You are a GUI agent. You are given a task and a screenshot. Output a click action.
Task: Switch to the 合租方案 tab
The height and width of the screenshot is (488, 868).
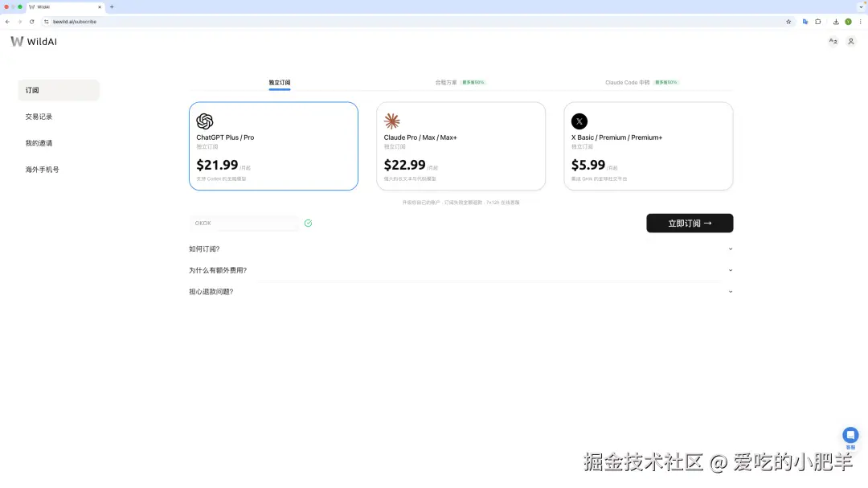click(x=444, y=82)
